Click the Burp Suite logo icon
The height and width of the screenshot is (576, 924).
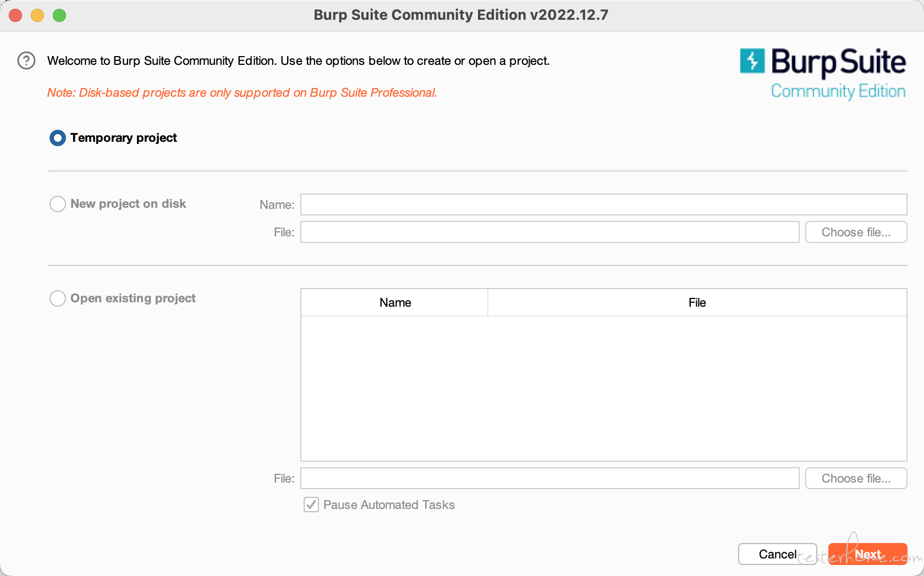[752, 60]
